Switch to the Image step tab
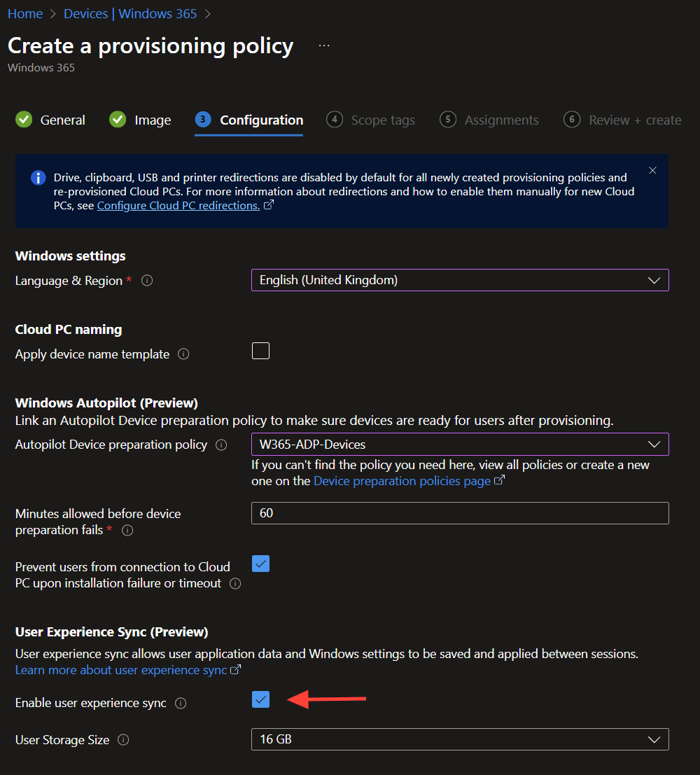This screenshot has height=775, width=700. [141, 120]
